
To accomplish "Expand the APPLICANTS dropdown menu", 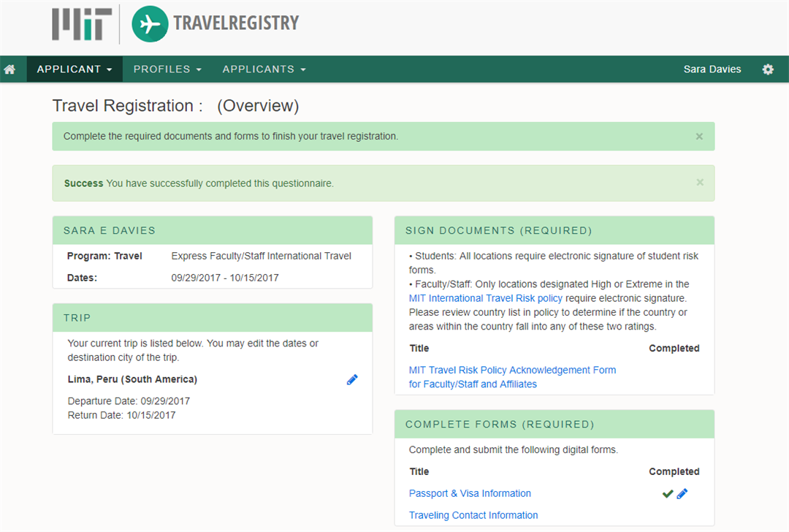I will (x=264, y=69).
